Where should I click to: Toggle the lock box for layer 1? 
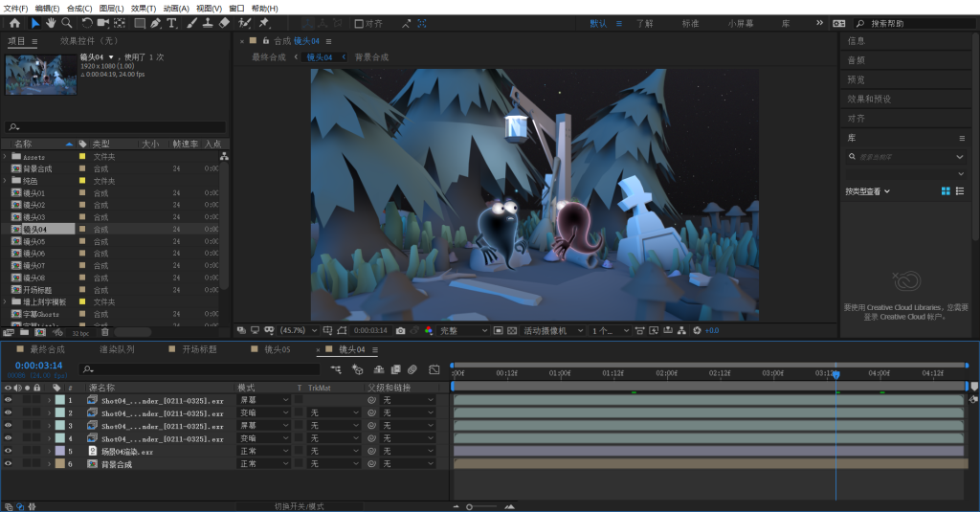(37, 400)
